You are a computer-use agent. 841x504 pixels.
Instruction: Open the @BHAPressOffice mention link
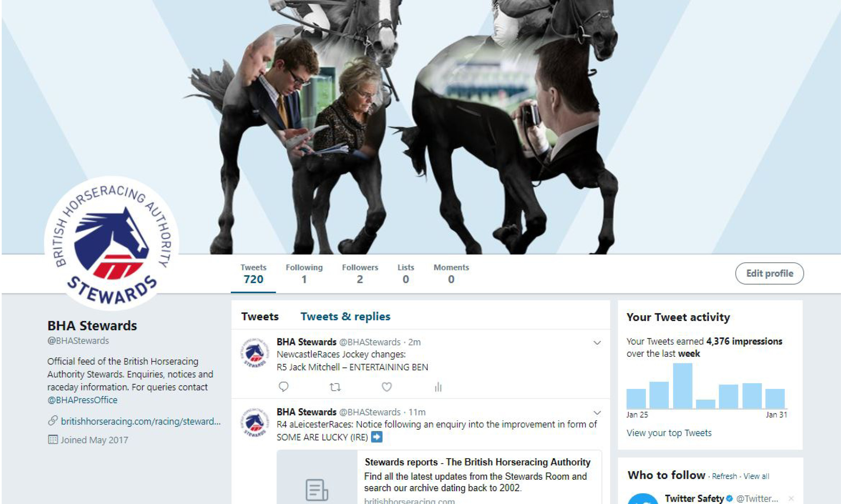coord(82,400)
